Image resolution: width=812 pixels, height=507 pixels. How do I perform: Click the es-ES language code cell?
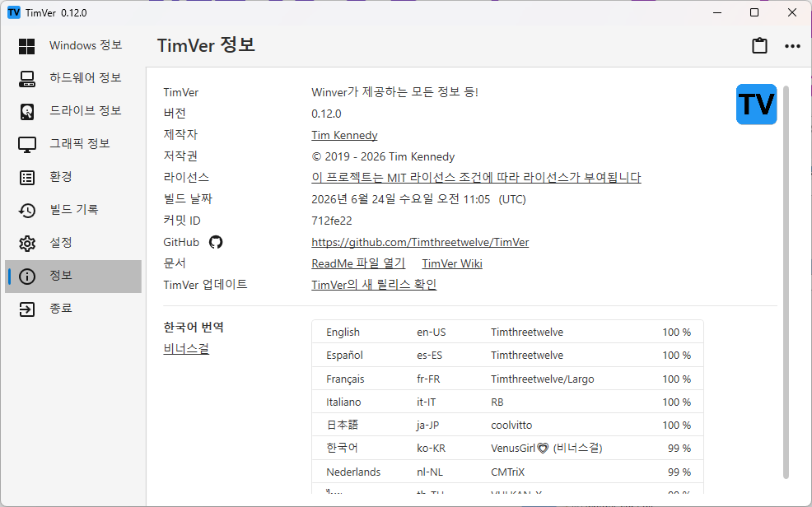click(x=429, y=356)
